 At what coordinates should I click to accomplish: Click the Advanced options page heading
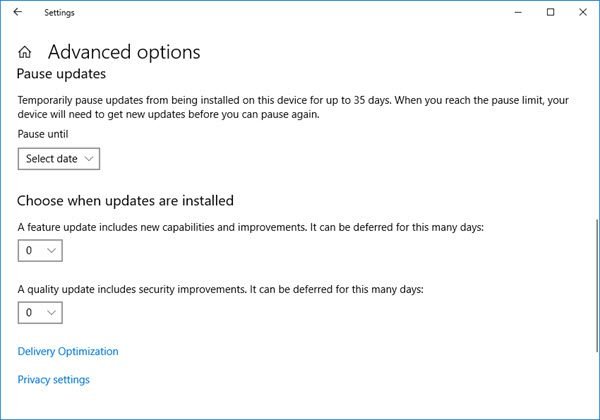point(124,53)
